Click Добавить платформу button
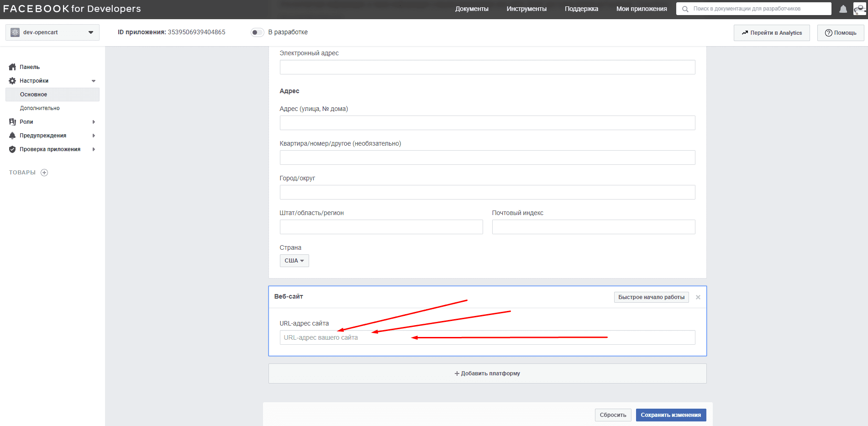Viewport: 868px width, 426px height. coord(487,373)
